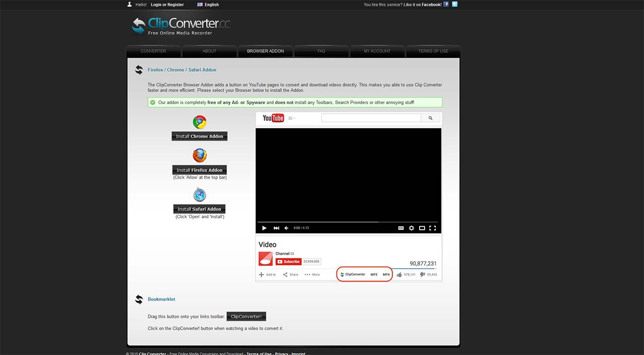
Task: Select the Browser Addon tab
Action: point(265,51)
